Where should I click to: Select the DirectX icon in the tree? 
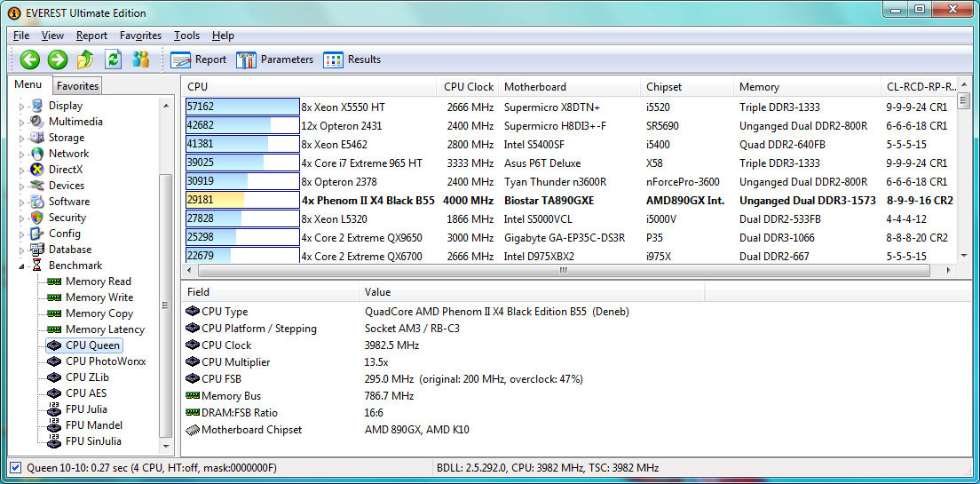[x=37, y=170]
